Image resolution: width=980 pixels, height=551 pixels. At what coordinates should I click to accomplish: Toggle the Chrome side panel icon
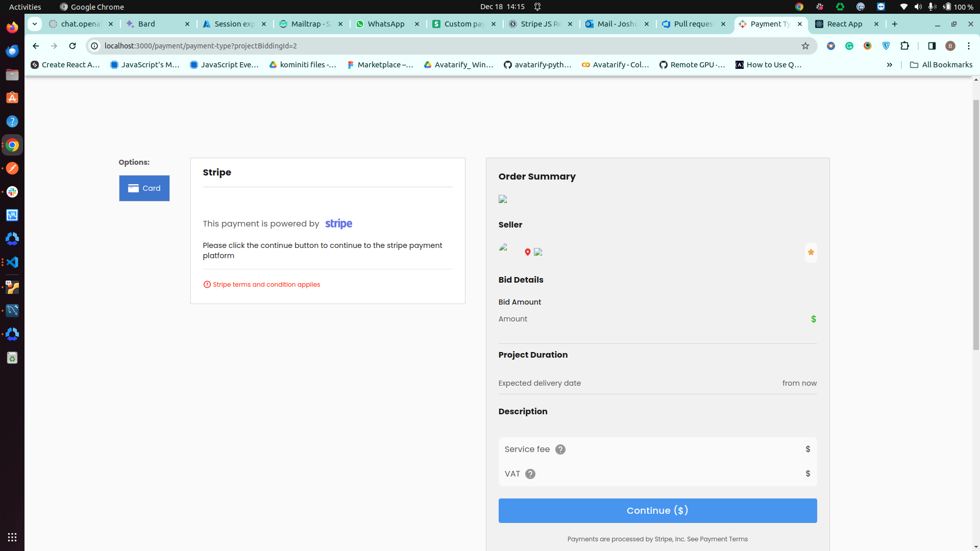[x=932, y=46]
